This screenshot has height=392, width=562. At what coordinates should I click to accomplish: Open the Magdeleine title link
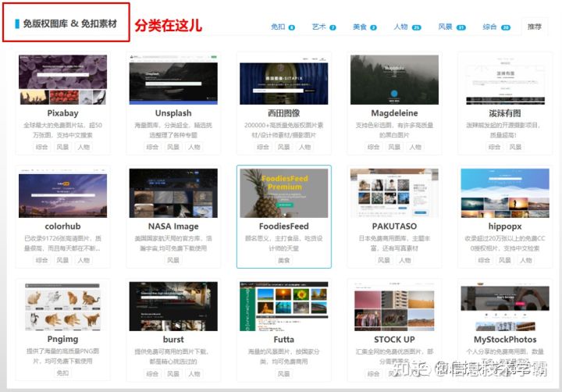(x=394, y=113)
